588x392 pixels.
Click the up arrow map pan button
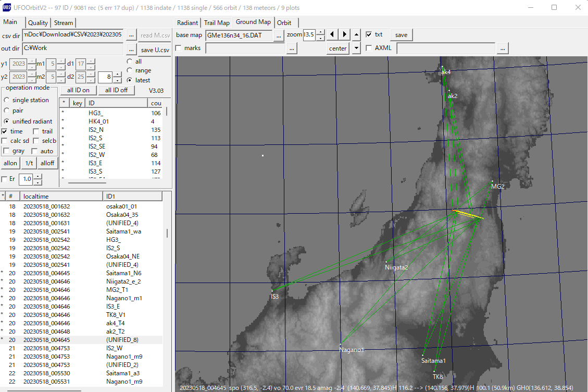tap(357, 34)
